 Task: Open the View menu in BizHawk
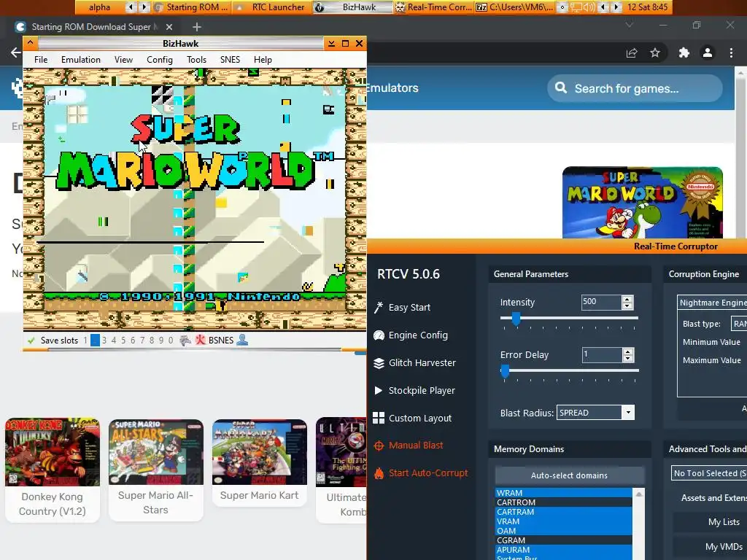pyautogui.click(x=123, y=60)
